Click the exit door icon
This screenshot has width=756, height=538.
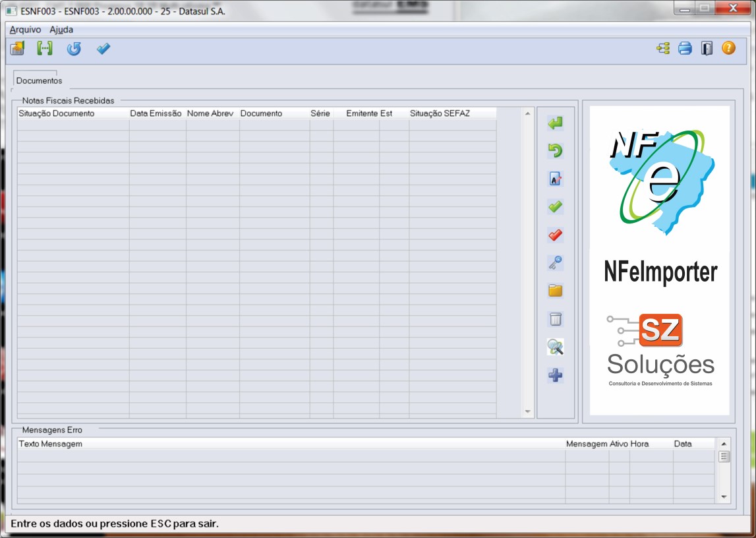point(707,48)
